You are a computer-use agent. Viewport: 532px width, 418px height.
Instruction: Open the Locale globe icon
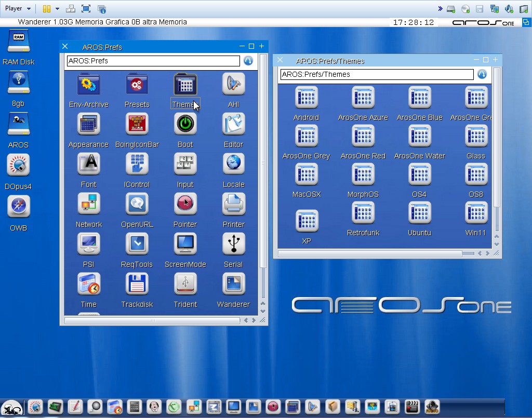pyautogui.click(x=233, y=165)
